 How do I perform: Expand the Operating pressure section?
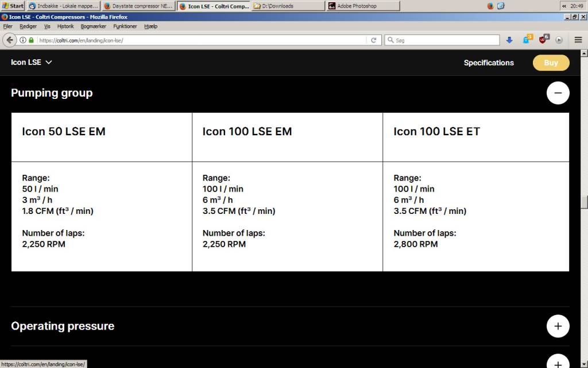click(558, 326)
